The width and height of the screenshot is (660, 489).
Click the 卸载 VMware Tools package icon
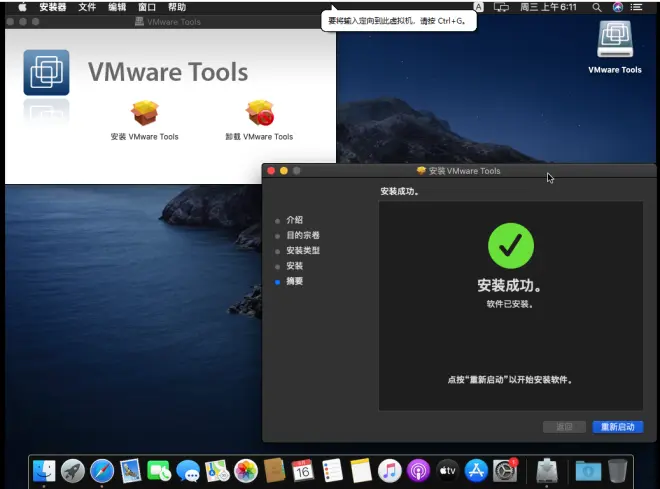point(260,113)
